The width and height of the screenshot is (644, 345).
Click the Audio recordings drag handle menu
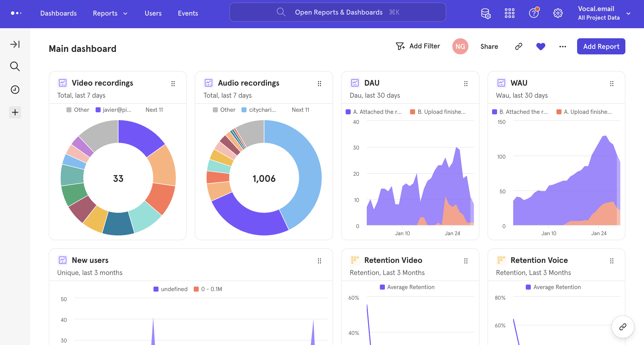point(319,84)
